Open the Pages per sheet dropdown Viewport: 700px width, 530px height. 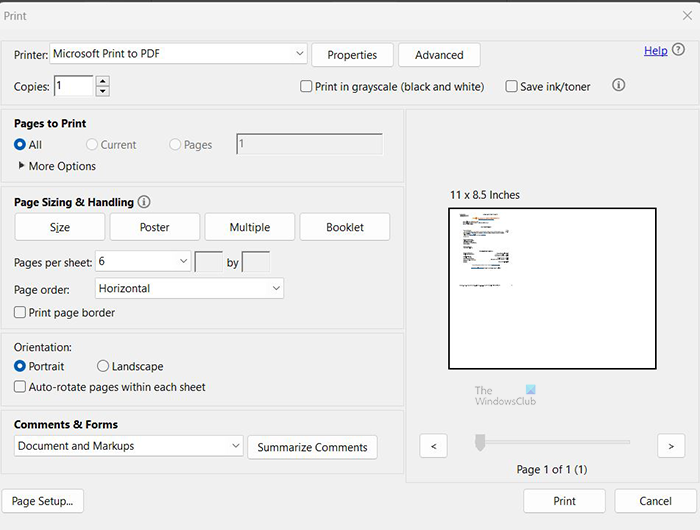click(x=183, y=262)
